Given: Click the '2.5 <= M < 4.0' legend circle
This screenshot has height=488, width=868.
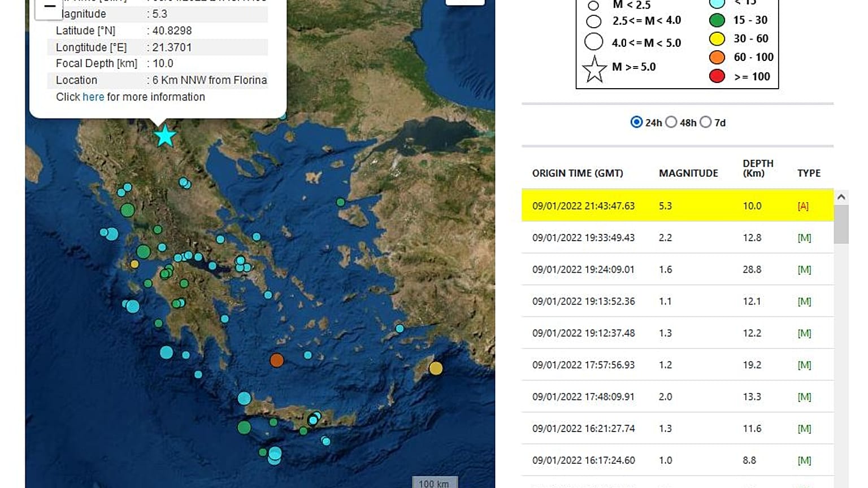Looking at the screenshot, I should [x=593, y=21].
